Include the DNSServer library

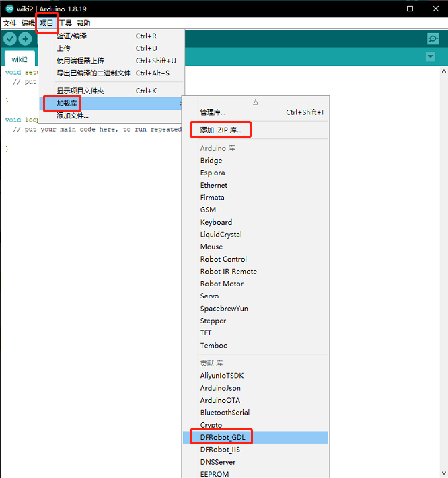pyautogui.click(x=256, y=462)
